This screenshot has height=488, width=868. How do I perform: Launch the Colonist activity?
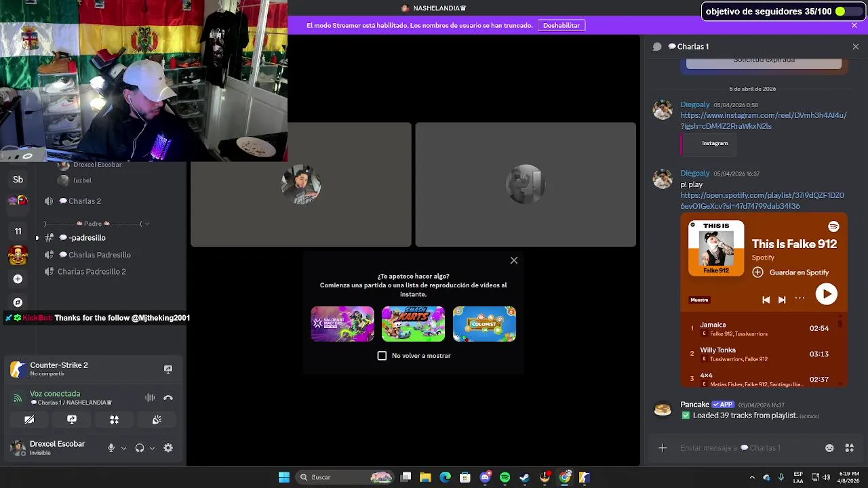tap(484, 324)
